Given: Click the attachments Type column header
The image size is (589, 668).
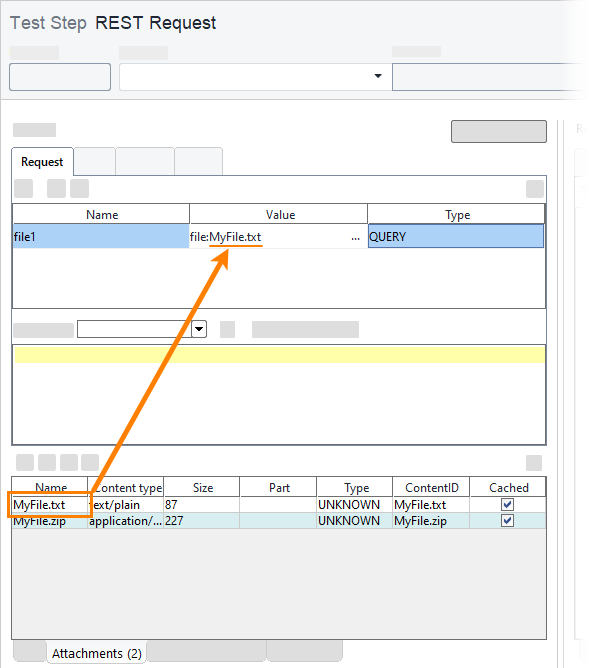Looking at the screenshot, I should click(x=354, y=487).
